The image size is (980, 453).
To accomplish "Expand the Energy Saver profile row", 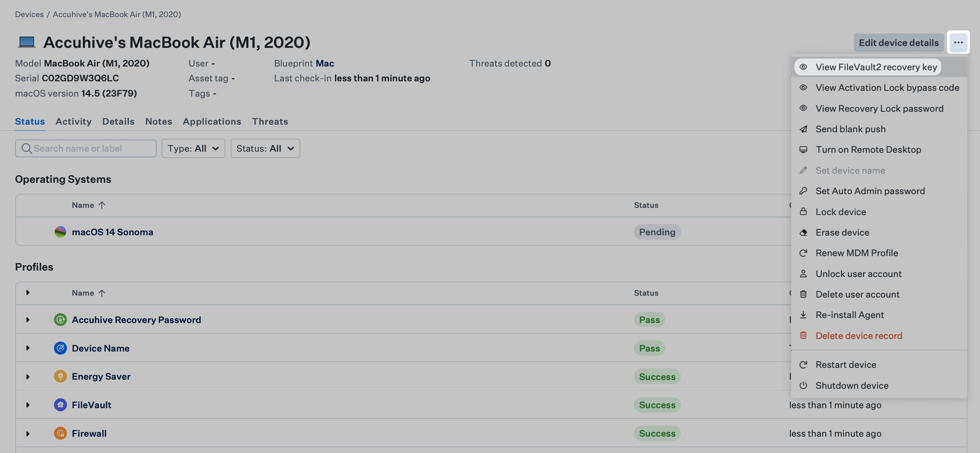I will [x=28, y=377].
